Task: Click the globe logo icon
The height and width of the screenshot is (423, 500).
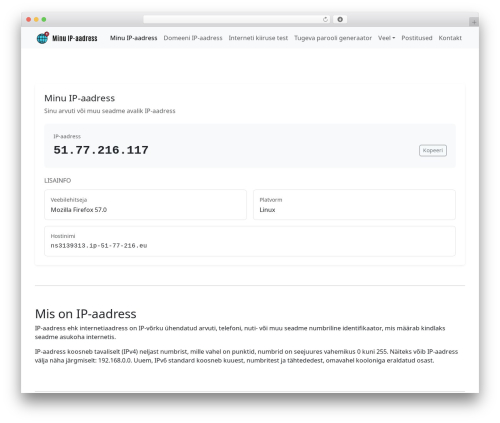Action: (x=42, y=38)
